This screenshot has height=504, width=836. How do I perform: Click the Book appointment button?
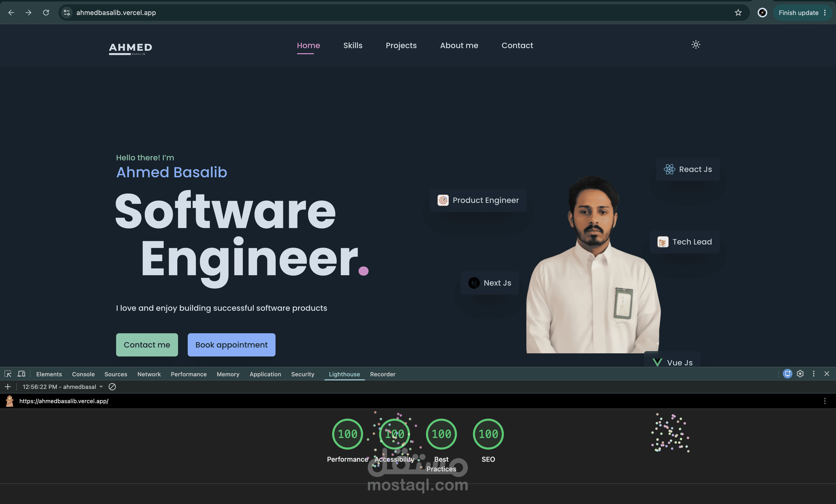coord(231,345)
